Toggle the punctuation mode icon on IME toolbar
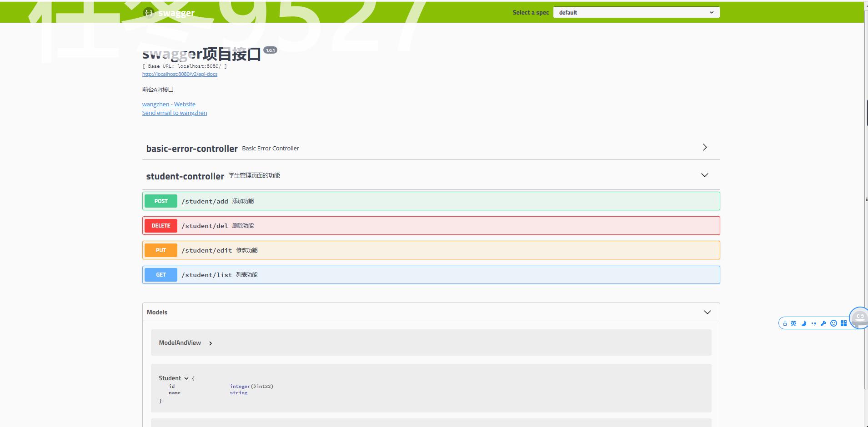 pyautogui.click(x=813, y=323)
